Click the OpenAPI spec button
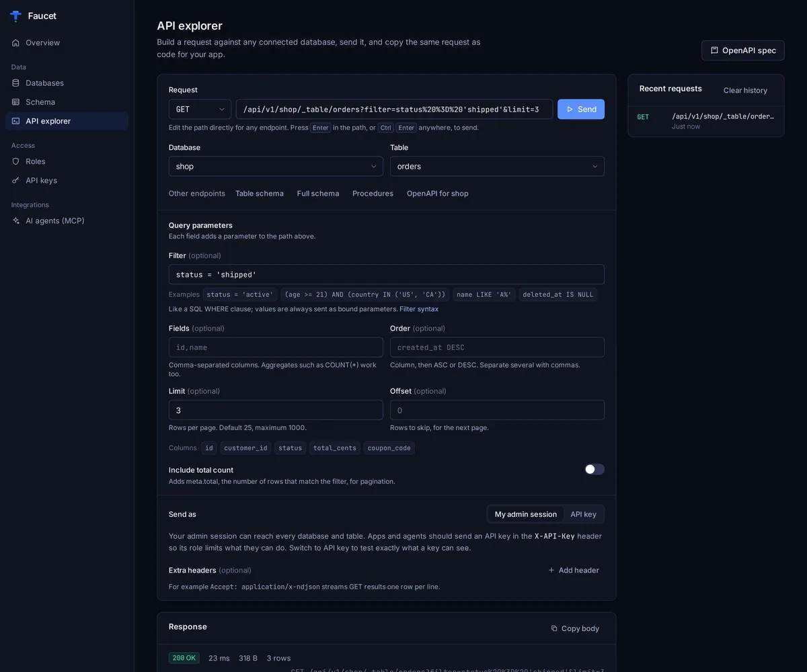 click(743, 50)
